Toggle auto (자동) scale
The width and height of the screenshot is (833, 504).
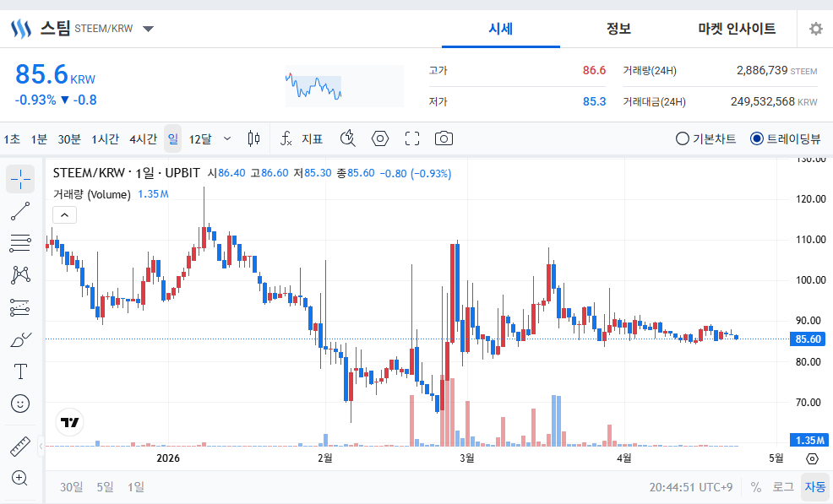tap(815, 487)
